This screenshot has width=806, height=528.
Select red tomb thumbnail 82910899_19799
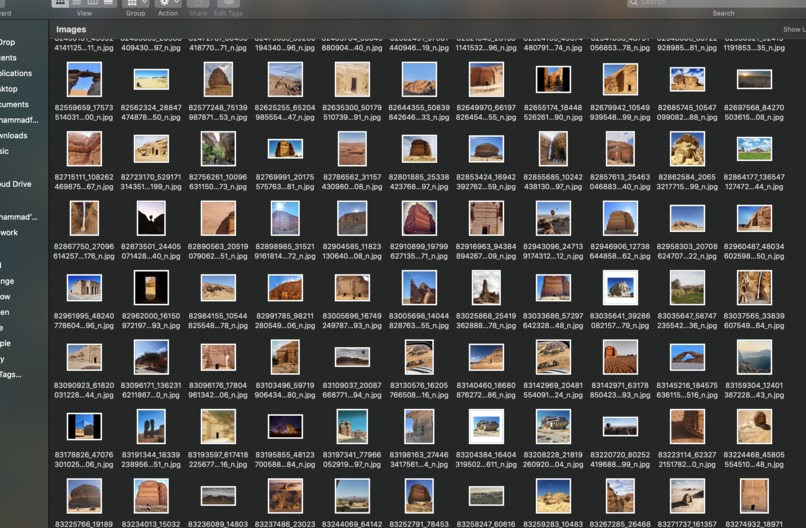coord(419,218)
